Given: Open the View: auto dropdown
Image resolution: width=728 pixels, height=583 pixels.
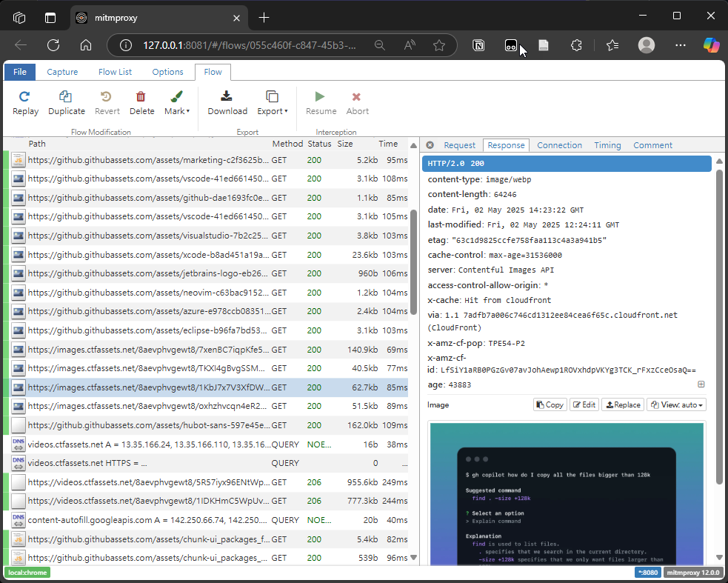Looking at the screenshot, I should 676,404.
